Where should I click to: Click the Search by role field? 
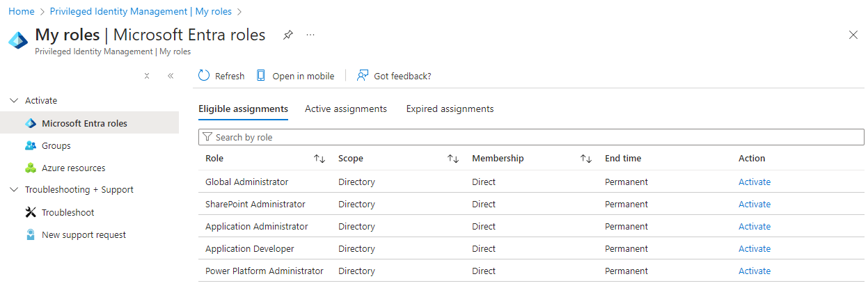pos(529,137)
